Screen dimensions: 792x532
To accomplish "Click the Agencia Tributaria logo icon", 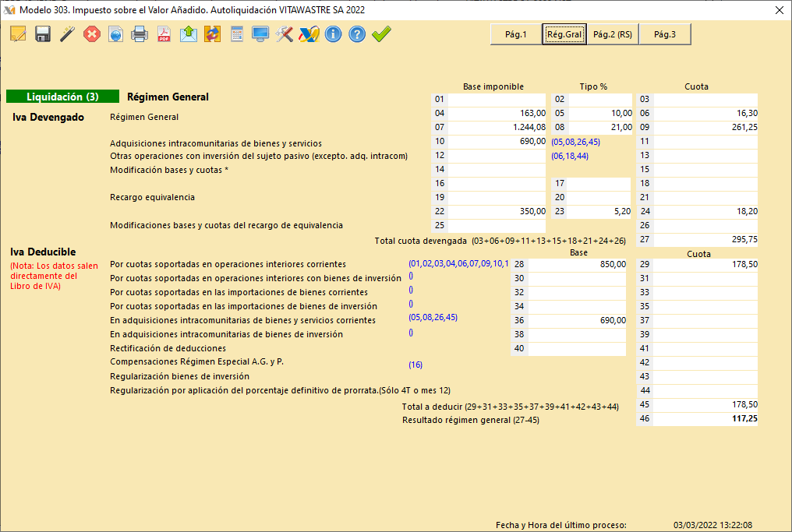I will (309, 34).
